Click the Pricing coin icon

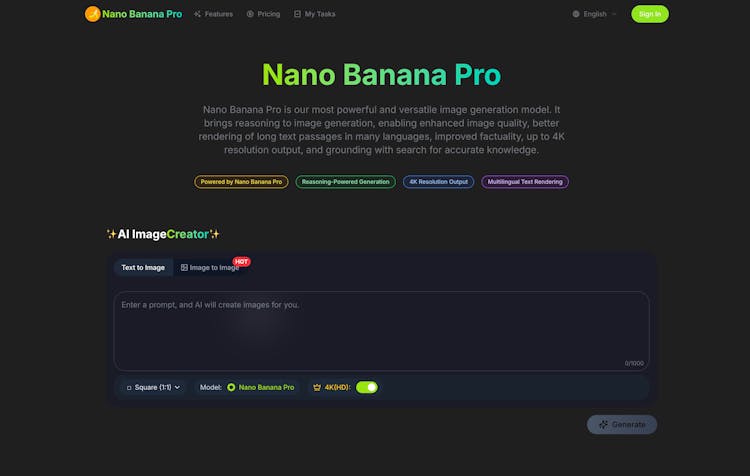[250, 14]
